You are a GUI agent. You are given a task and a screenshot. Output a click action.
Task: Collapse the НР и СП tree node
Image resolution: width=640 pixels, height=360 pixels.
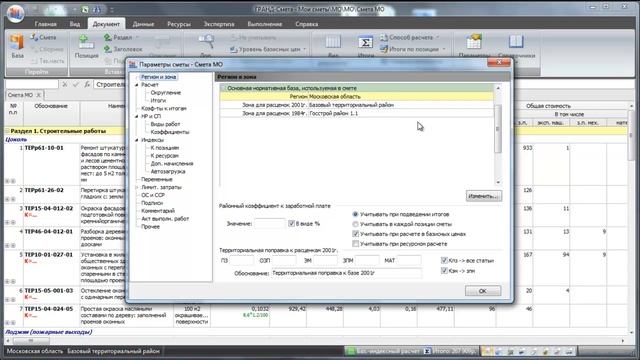click(137, 116)
